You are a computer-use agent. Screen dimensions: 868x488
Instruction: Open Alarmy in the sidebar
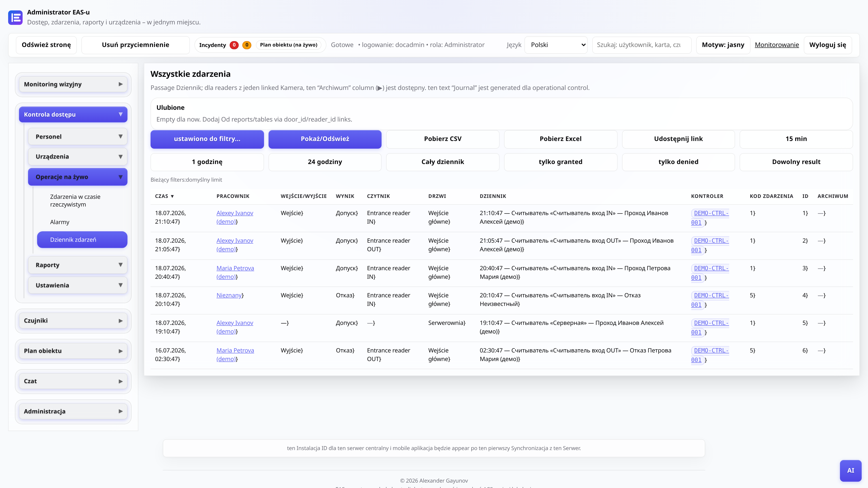point(60,222)
